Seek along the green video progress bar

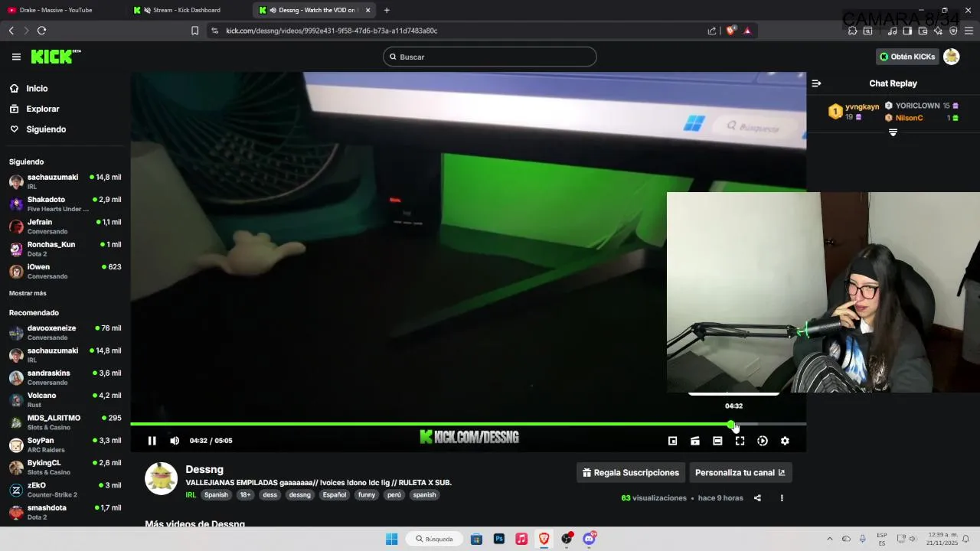468,424
